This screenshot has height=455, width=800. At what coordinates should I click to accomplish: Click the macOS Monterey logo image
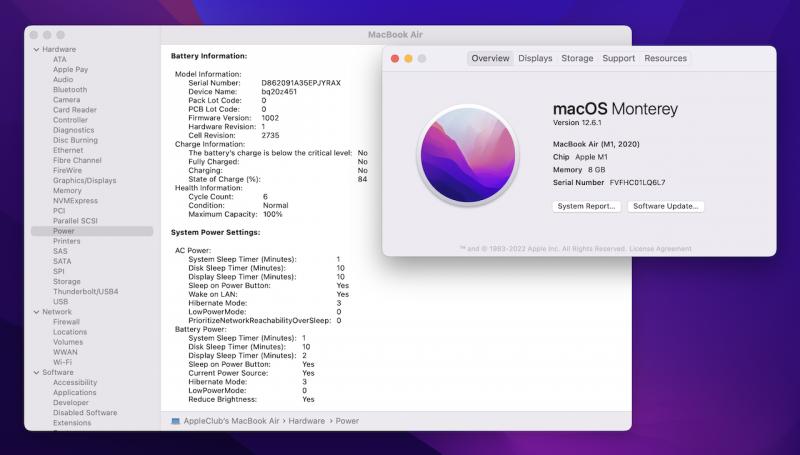[x=467, y=155]
